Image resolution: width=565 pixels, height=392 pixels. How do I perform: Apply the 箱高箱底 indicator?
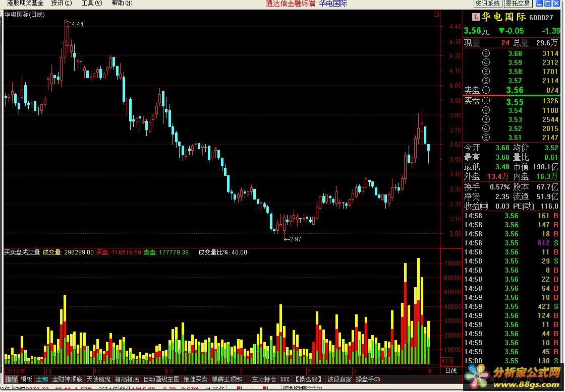coord(127,379)
